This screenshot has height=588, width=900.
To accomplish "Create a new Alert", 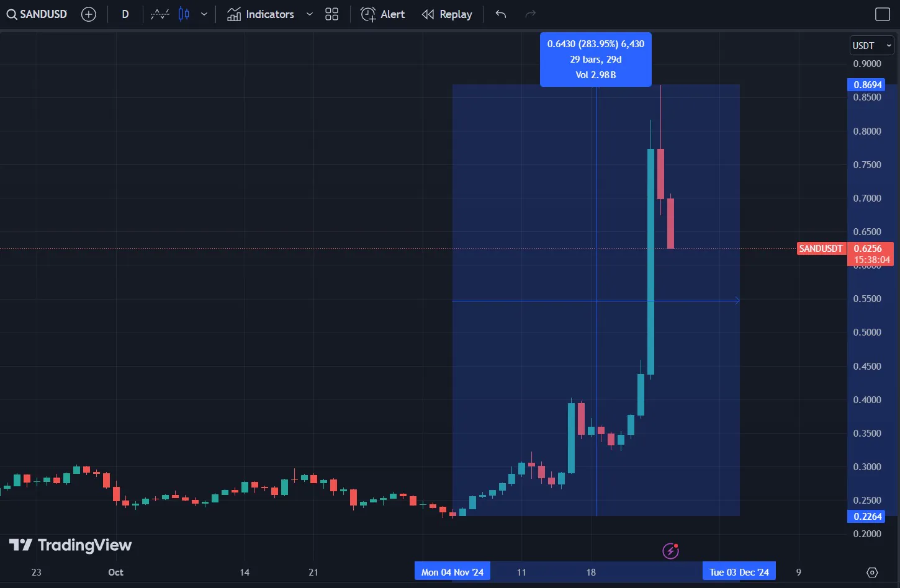I will tap(383, 14).
